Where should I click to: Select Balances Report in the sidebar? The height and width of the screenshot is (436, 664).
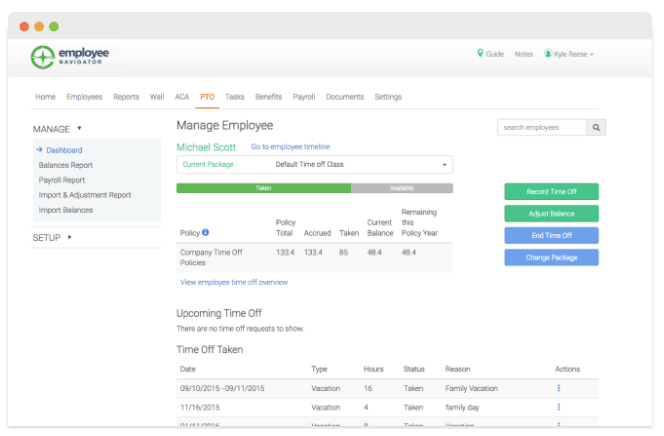pos(66,165)
